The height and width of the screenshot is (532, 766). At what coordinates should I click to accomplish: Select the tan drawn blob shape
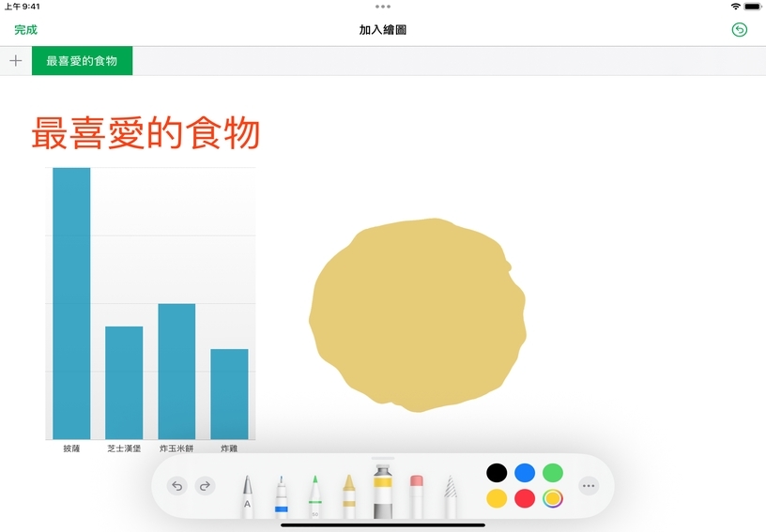pos(418,315)
